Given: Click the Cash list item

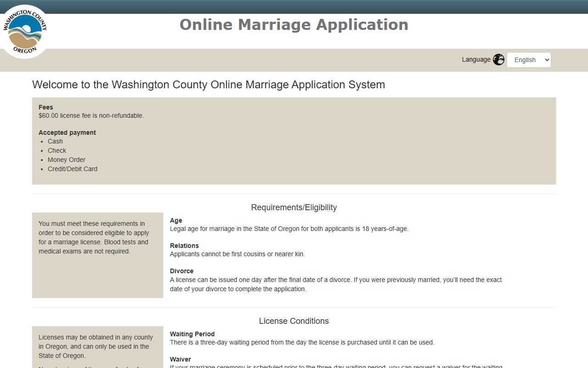Looking at the screenshot, I should pyautogui.click(x=55, y=141).
